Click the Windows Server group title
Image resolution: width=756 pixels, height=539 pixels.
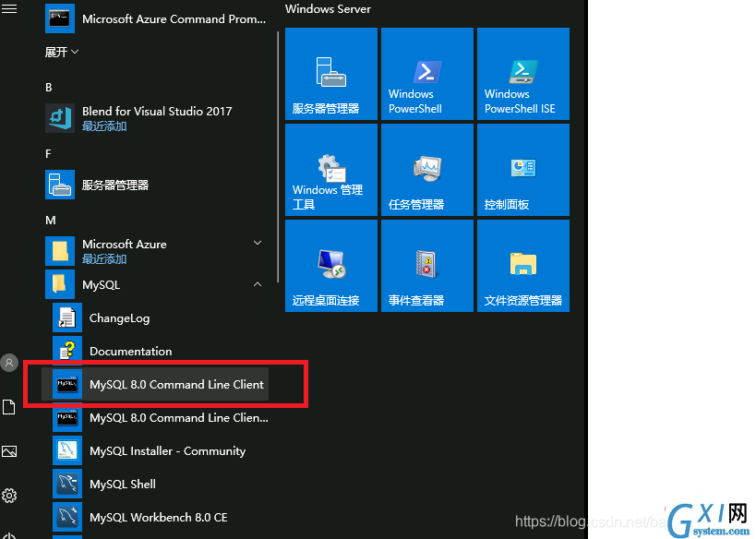[328, 9]
